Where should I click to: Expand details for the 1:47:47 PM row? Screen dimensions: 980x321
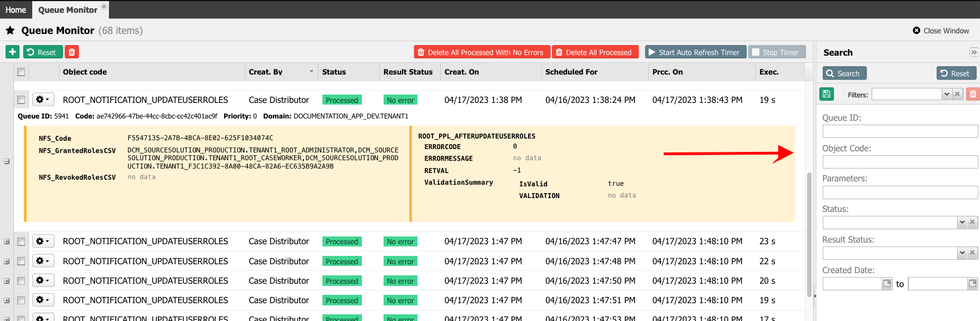pyautogui.click(x=7, y=241)
